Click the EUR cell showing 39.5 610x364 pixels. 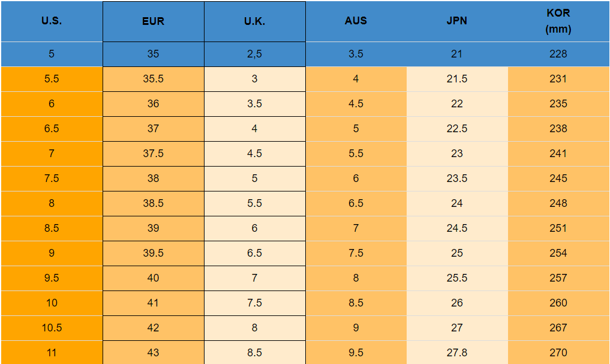click(x=153, y=253)
